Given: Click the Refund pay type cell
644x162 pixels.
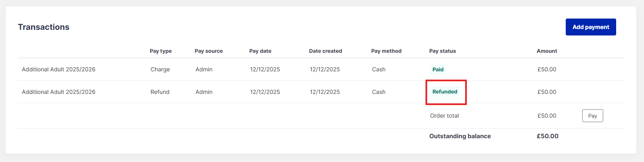Looking at the screenshot, I should pyautogui.click(x=160, y=92).
